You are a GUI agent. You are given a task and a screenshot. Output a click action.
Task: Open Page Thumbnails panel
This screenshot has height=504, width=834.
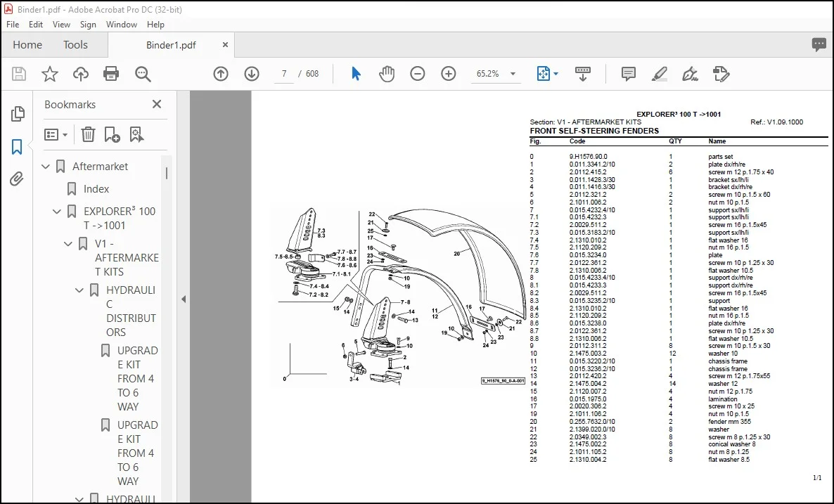point(18,113)
